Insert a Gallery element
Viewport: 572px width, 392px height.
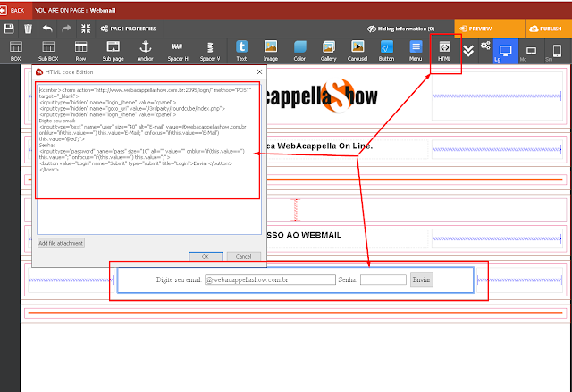tap(328, 51)
